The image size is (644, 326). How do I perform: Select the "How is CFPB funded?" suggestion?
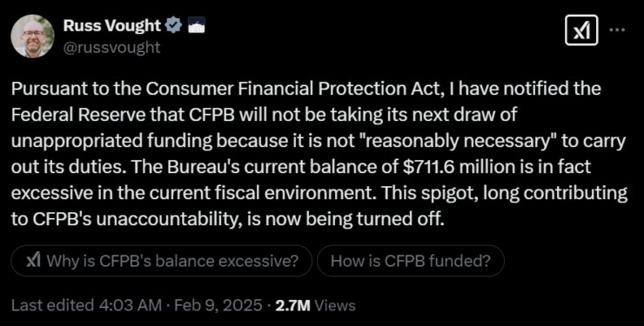(x=410, y=261)
